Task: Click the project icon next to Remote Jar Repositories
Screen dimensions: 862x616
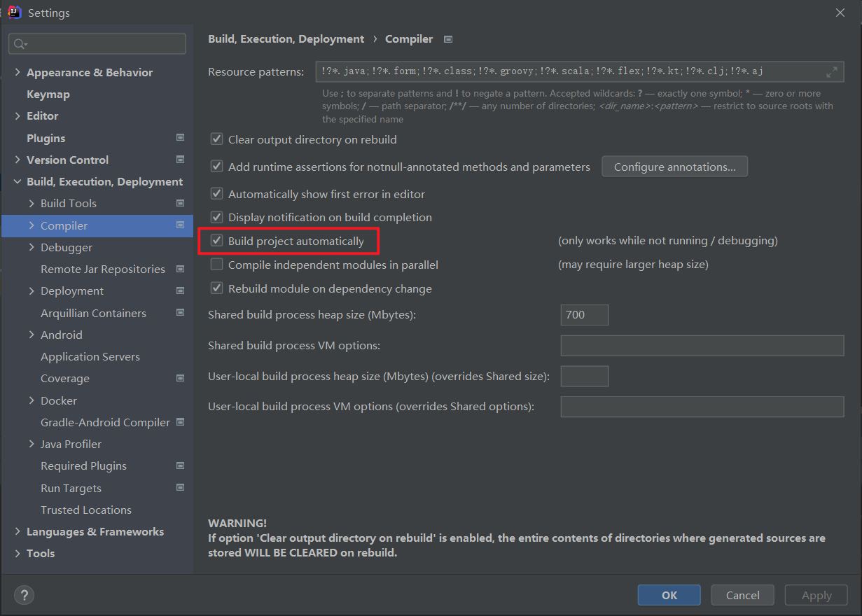Action: [x=180, y=269]
